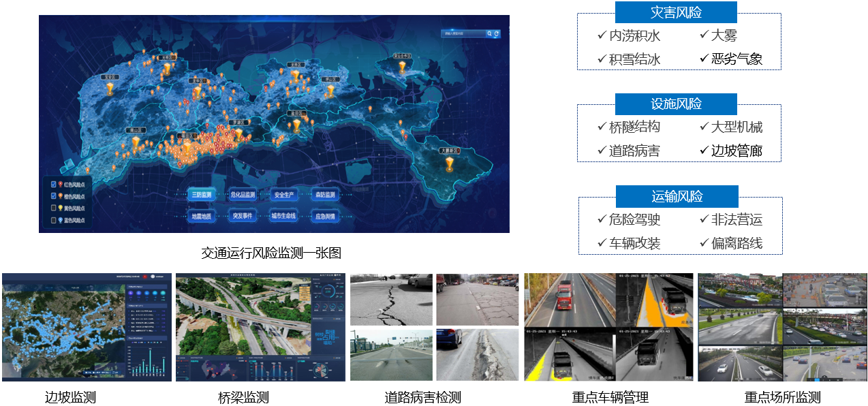Uncheck the 红色风险点 checkbox

tap(53, 185)
